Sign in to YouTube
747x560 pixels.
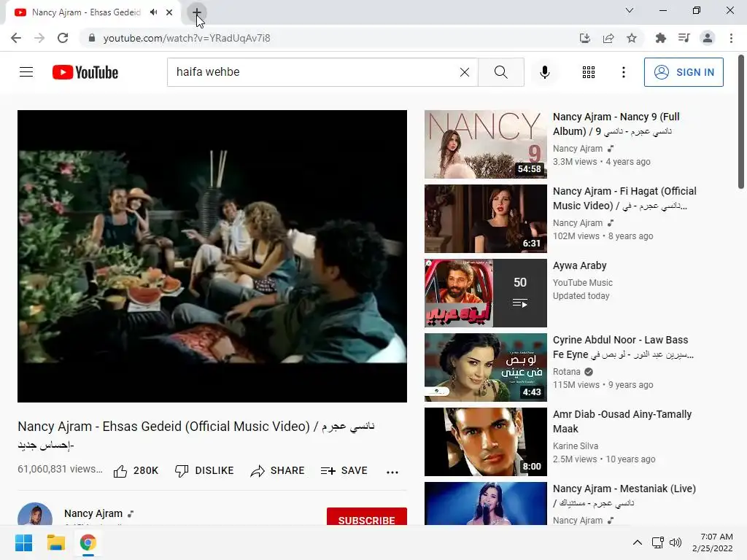pos(684,72)
